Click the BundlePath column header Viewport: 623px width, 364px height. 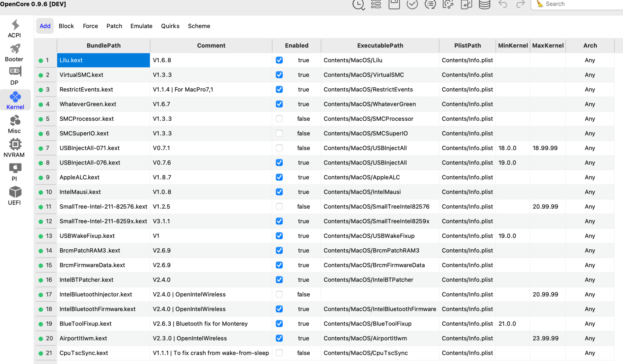click(104, 45)
